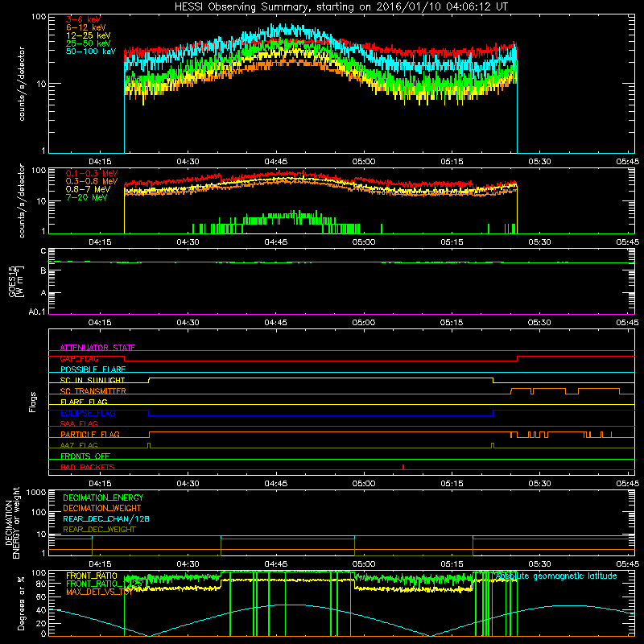Image resolution: width=644 pixels, height=644 pixels.
Task: Click the Absolute geomagnetic latitude label
Action: tap(556, 576)
